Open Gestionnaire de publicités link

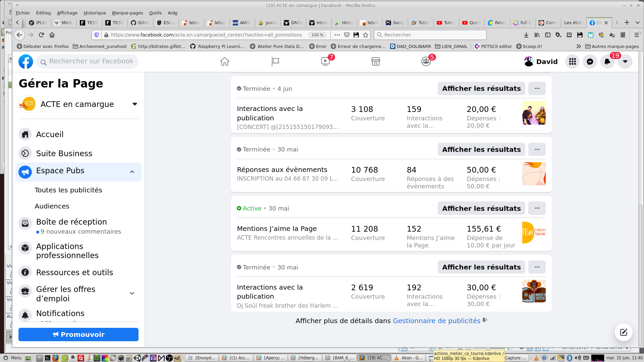point(436,321)
